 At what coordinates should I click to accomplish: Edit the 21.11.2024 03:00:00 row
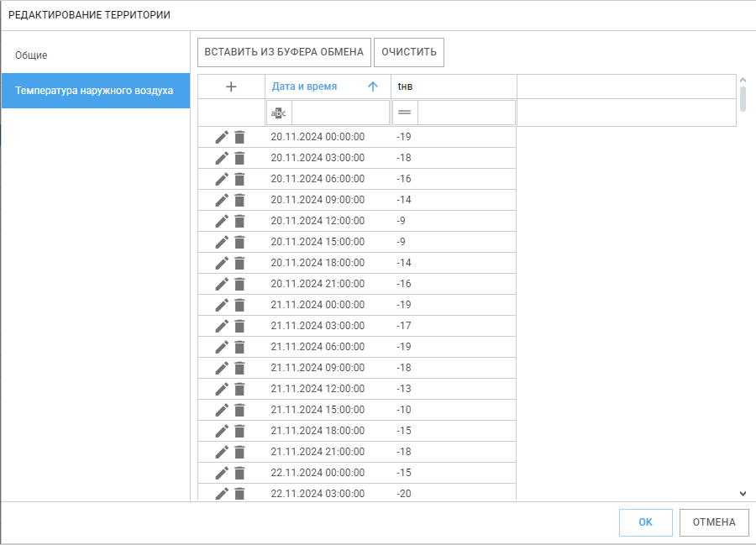pos(222,326)
